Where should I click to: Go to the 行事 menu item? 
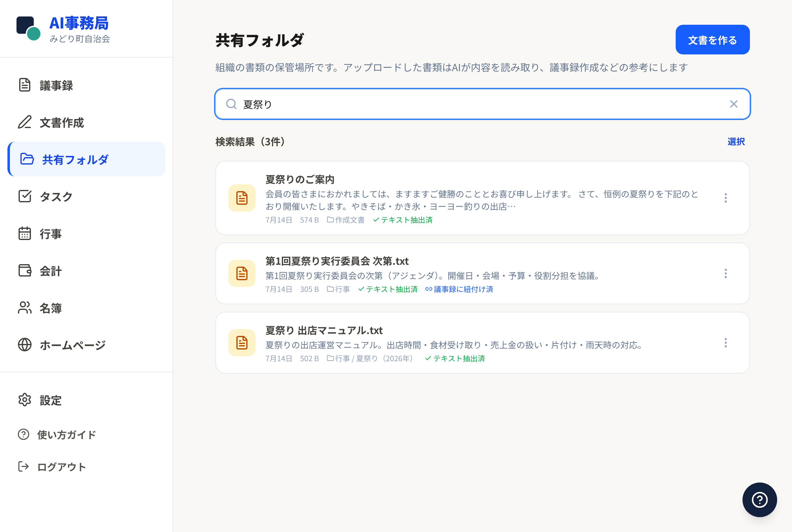(x=86, y=234)
